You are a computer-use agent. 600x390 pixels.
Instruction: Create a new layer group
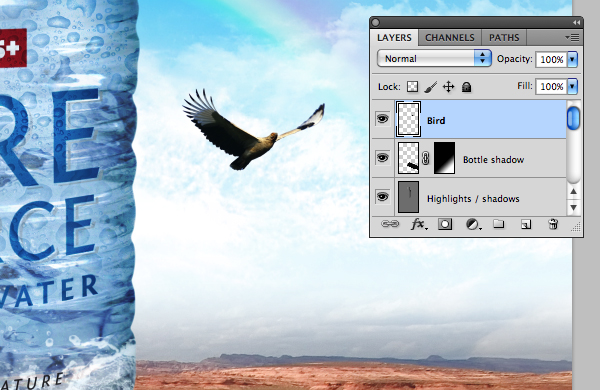coord(498,224)
